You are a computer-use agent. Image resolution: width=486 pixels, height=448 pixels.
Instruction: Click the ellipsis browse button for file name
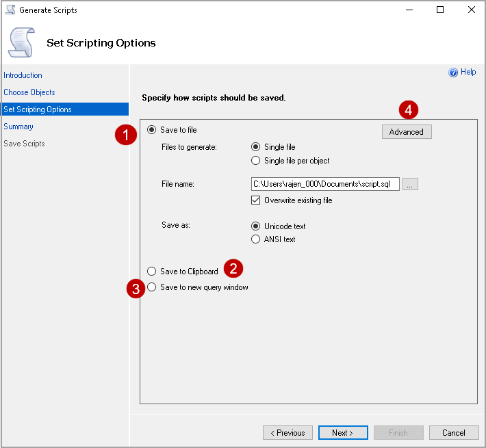point(410,184)
